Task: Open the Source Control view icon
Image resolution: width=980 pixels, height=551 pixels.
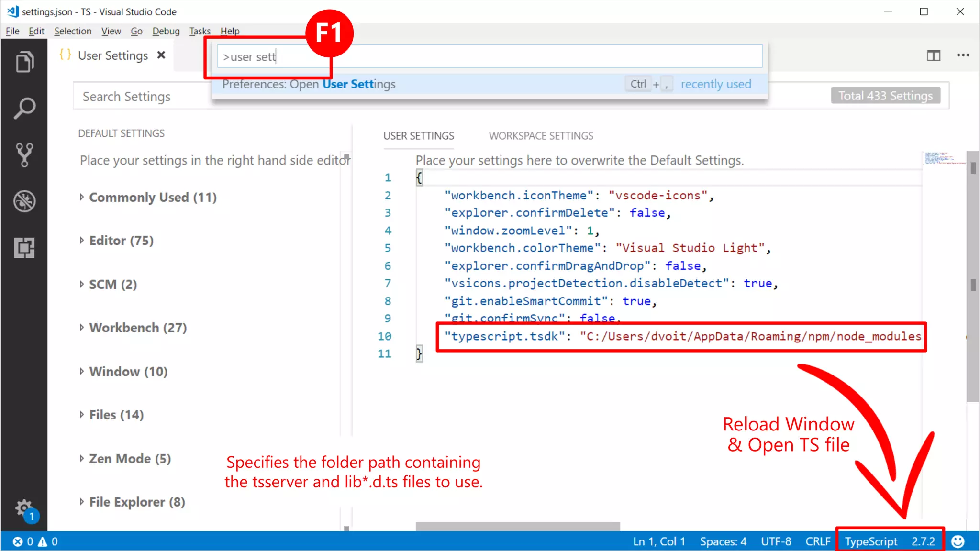Action: 24,155
